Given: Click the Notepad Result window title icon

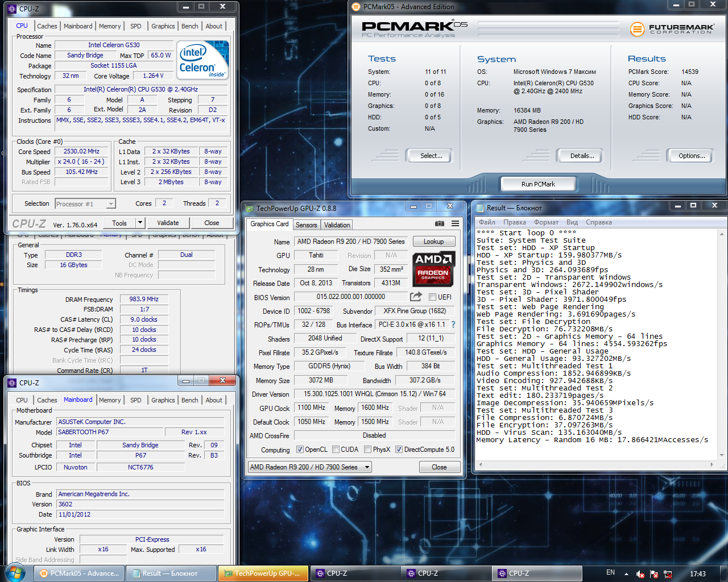Looking at the screenshot, I should (x=480, y=208).
